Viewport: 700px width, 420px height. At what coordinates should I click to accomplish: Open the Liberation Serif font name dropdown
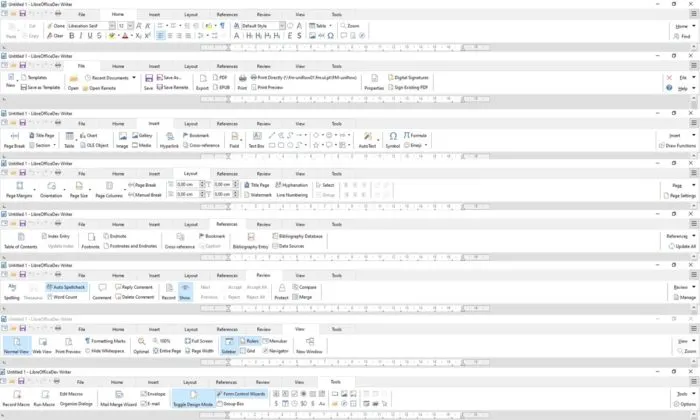click(x=112, y=26)
